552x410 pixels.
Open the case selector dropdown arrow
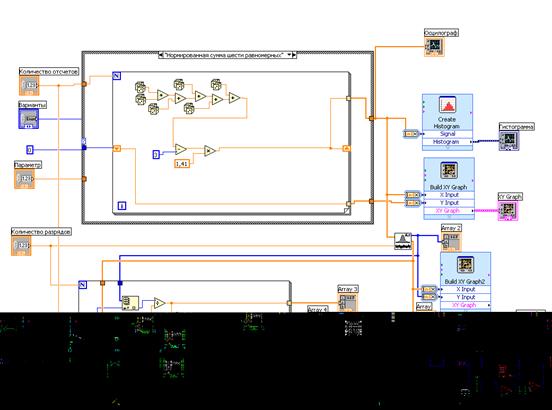(x=289, y=55)
